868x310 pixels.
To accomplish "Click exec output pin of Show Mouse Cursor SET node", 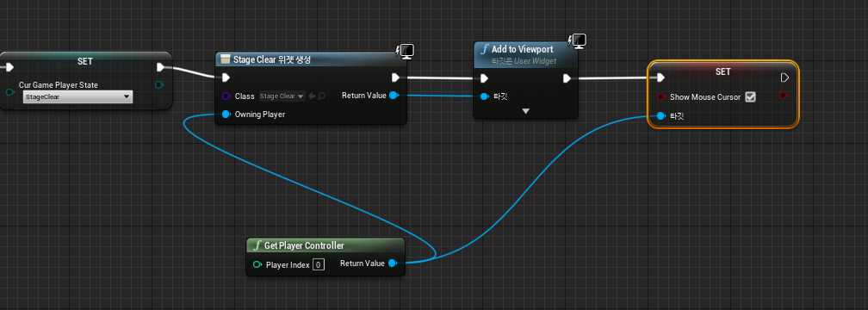I will [784, 77].
